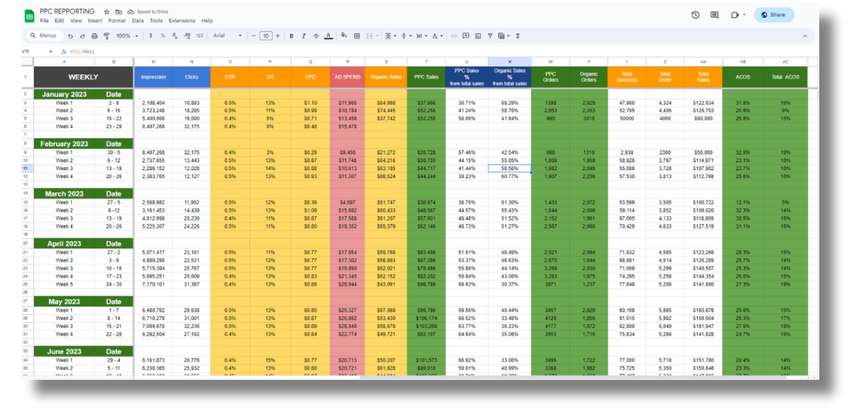Open the Tools menu

(x=156, y=21)
